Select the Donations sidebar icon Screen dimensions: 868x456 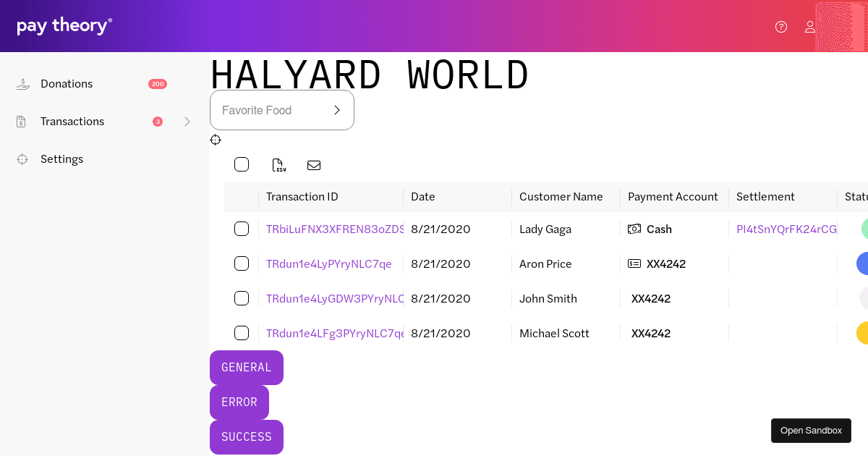pyautogui.click(x=23, y=83)
